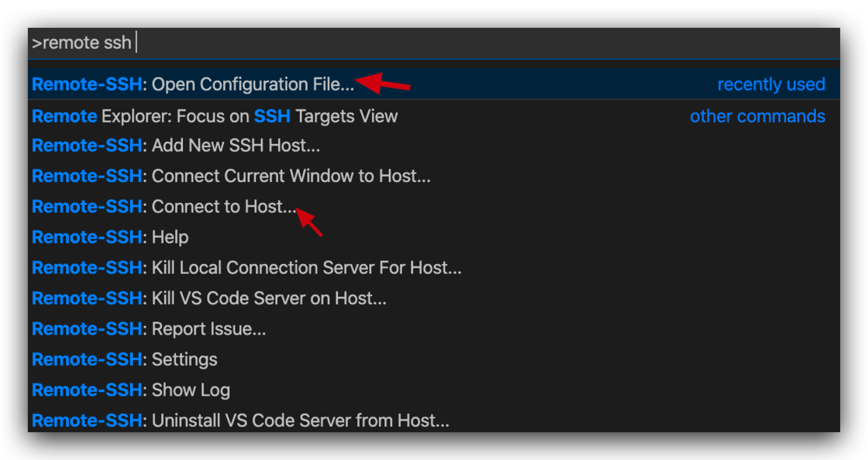Select Kill VS Code Server on Host

coord(209,298)
